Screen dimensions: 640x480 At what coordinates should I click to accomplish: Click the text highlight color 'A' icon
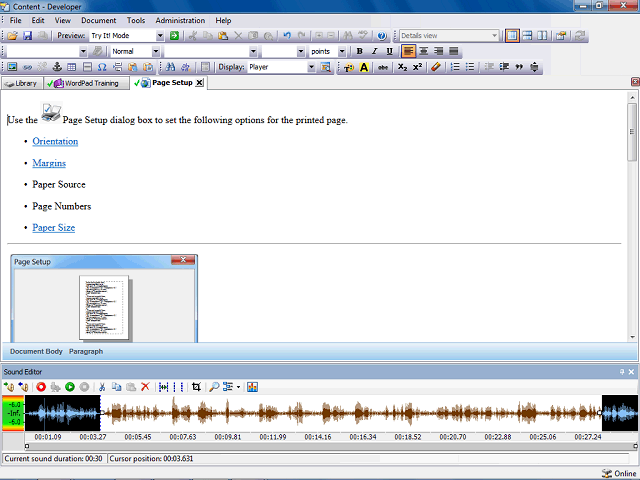pos(364,67)
